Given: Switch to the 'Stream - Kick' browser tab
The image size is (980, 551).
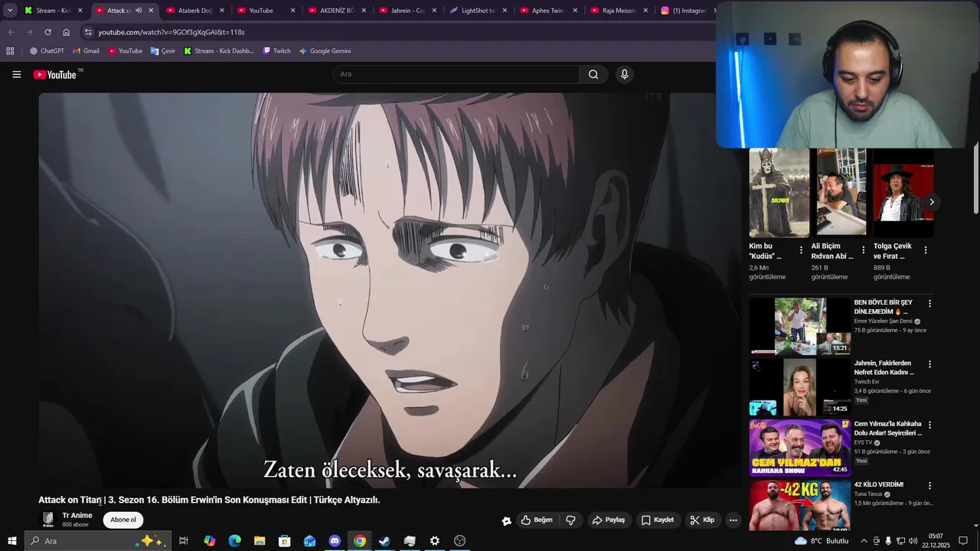Looking at the screenshot, I should coord(53,11).
